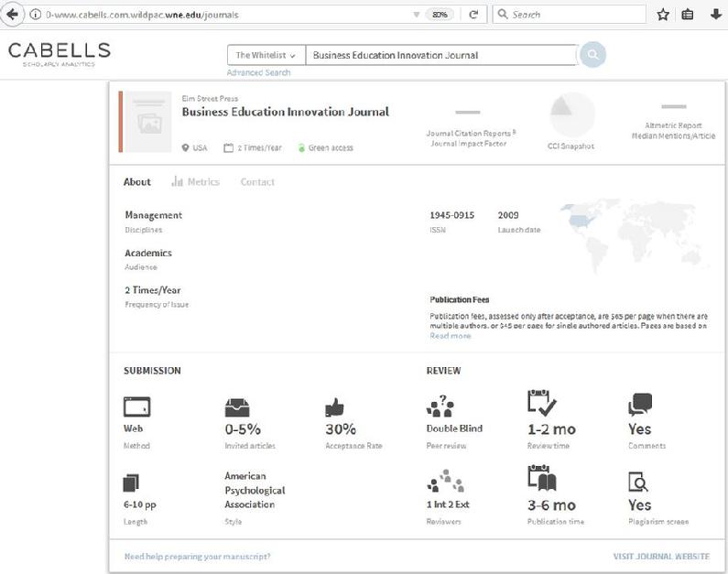Click the browser back arrow button

12,14
